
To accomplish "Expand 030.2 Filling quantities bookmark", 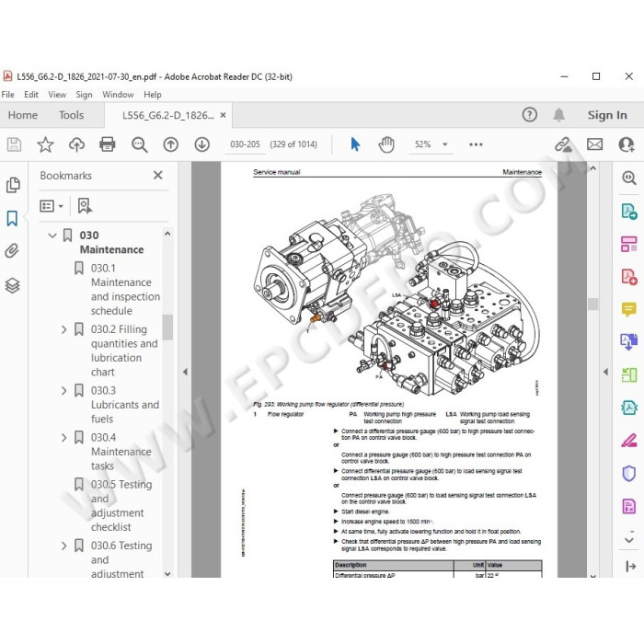I will coord(63,329).
